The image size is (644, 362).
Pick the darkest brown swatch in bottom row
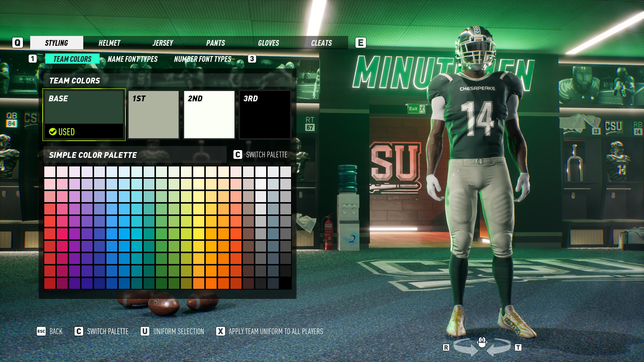pos(248,283)
